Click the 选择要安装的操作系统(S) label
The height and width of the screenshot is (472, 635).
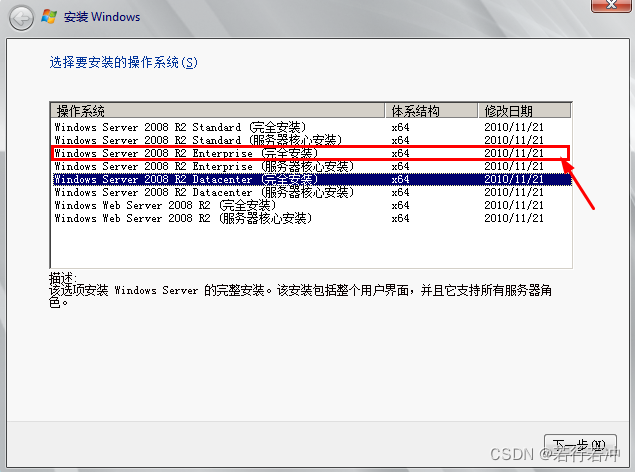pyautogui.click(x=124, y=62)
